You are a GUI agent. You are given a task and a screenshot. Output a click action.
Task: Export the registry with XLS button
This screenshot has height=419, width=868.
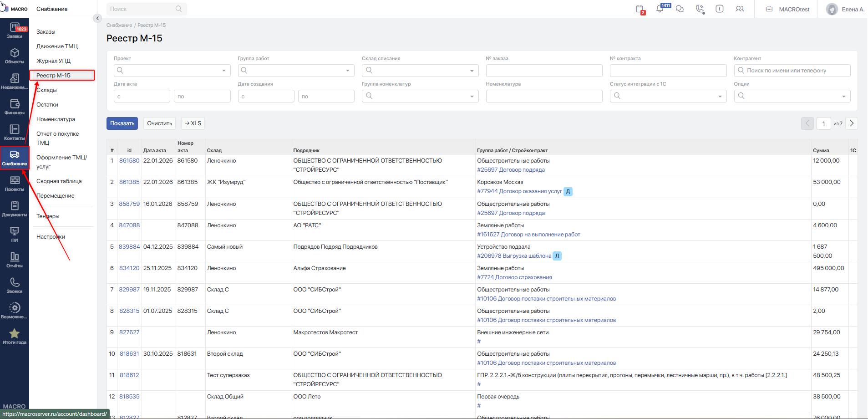coord(193,123)
